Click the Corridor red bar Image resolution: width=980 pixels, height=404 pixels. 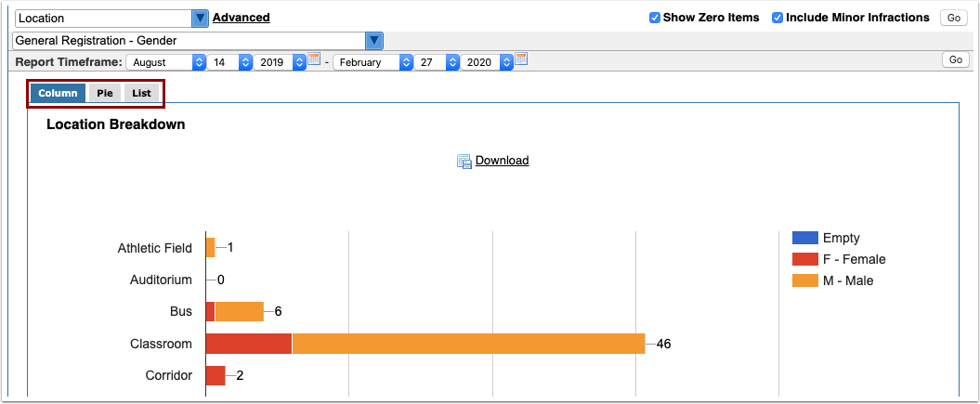(216, 376)
